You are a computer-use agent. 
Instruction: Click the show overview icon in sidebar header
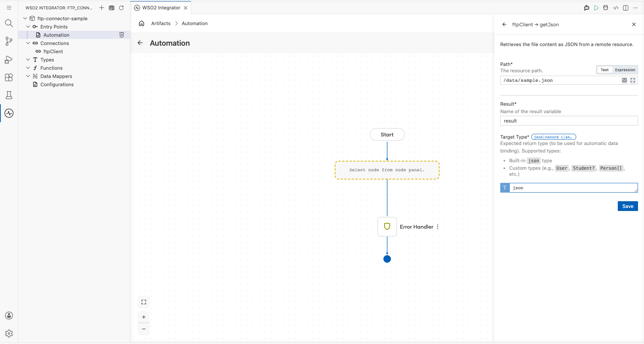(x=112, y=7)
